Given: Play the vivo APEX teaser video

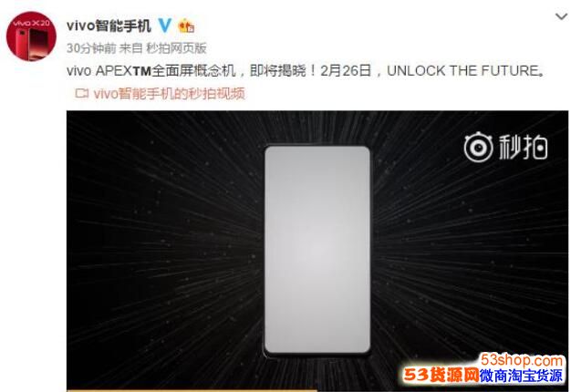Looking at the screenshot, I should click(x=317, y=251).
